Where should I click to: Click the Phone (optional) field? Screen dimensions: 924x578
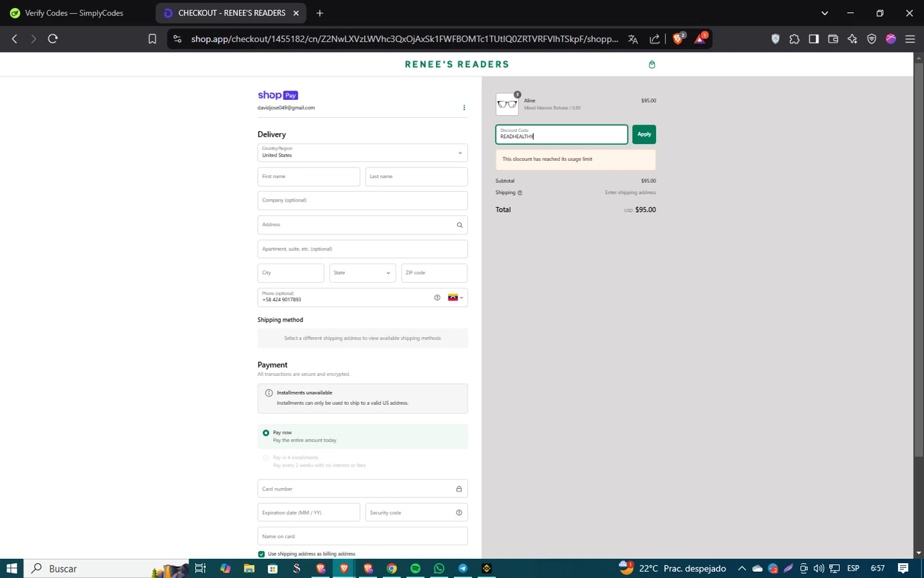click(363, 298)
